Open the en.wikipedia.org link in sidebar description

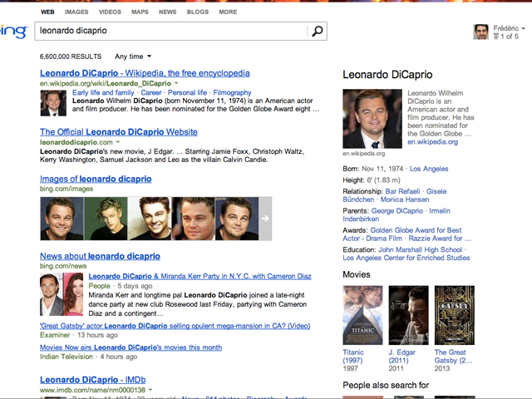(x=432, y=142)
